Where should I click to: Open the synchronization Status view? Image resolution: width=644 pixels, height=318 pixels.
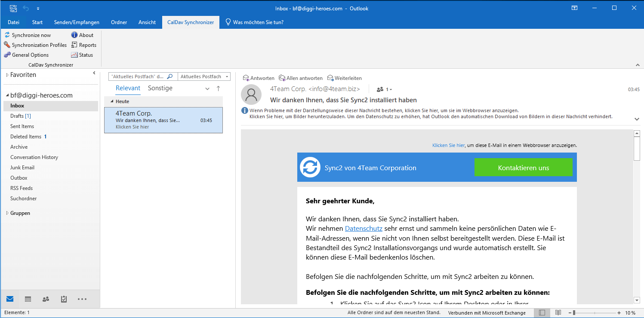[x=82, y=55]
